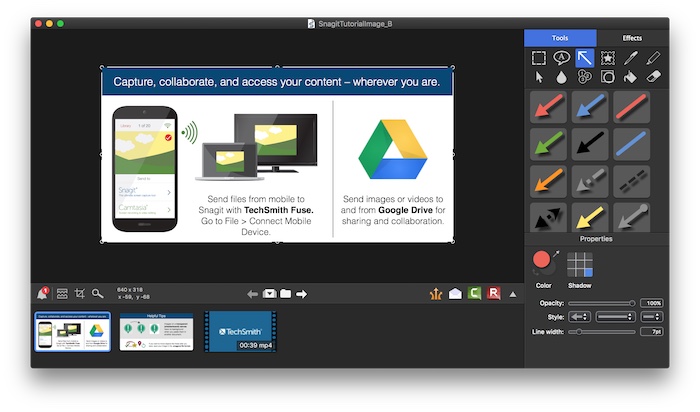Choose the dashed line quick style

pos(631,181)
